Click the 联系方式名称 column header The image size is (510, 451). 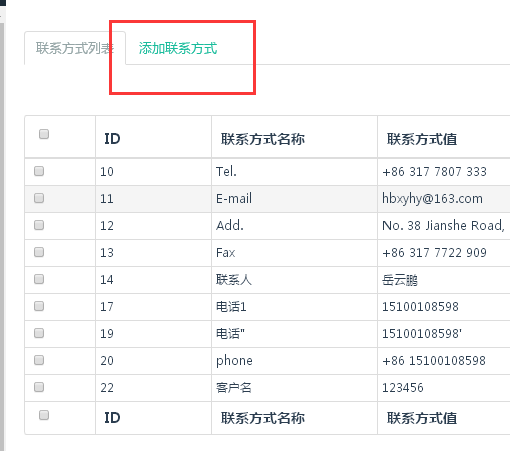pos(263,139)
